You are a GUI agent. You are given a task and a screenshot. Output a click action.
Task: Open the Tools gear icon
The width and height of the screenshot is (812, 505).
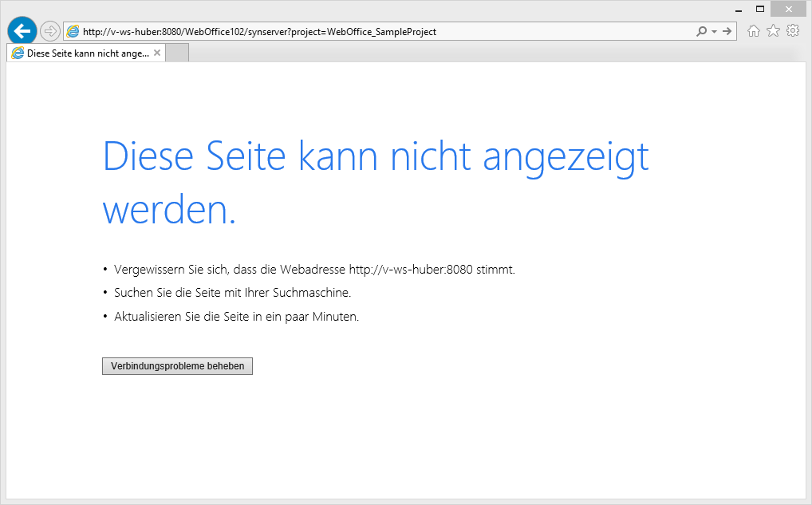[x=793, y=30]
